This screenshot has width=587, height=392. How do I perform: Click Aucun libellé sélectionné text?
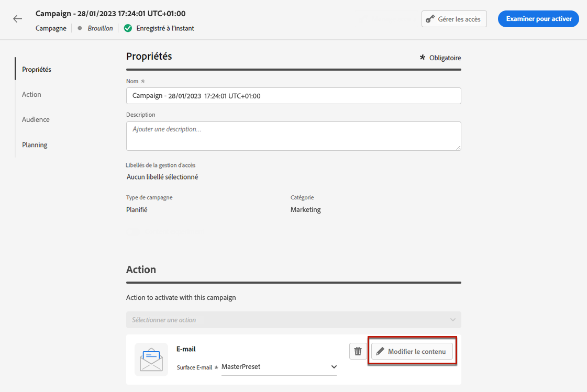click(x=162, y=177)
